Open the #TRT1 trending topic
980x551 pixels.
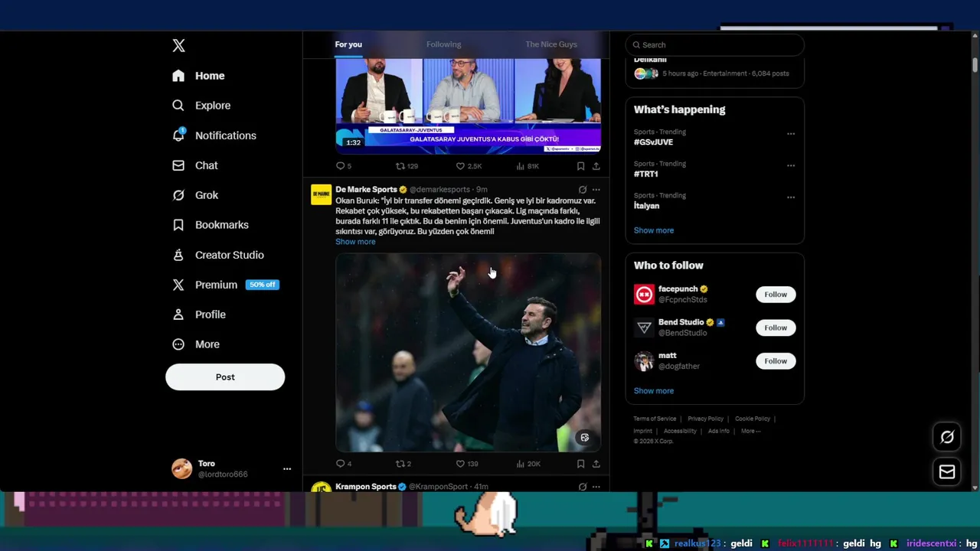pyautogui.click(x=645, y=174)
